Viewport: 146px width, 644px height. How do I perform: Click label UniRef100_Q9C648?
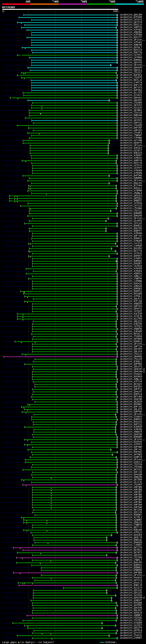(131, 608)
